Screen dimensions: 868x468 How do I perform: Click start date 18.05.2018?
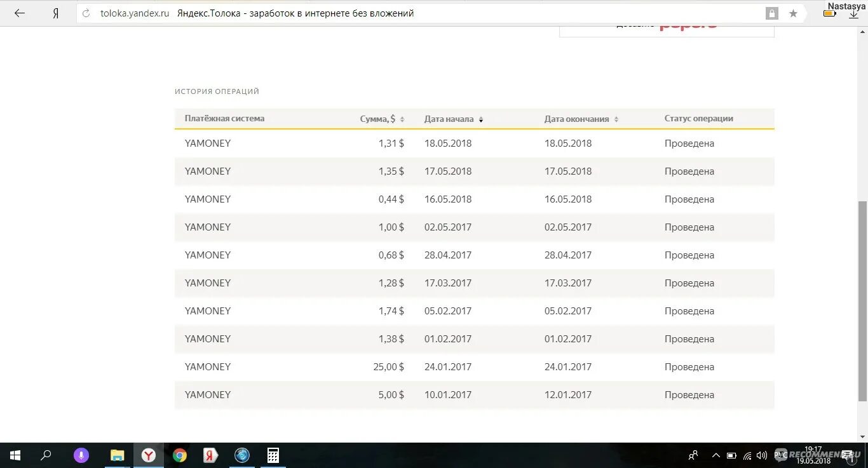tap(448, 144)
